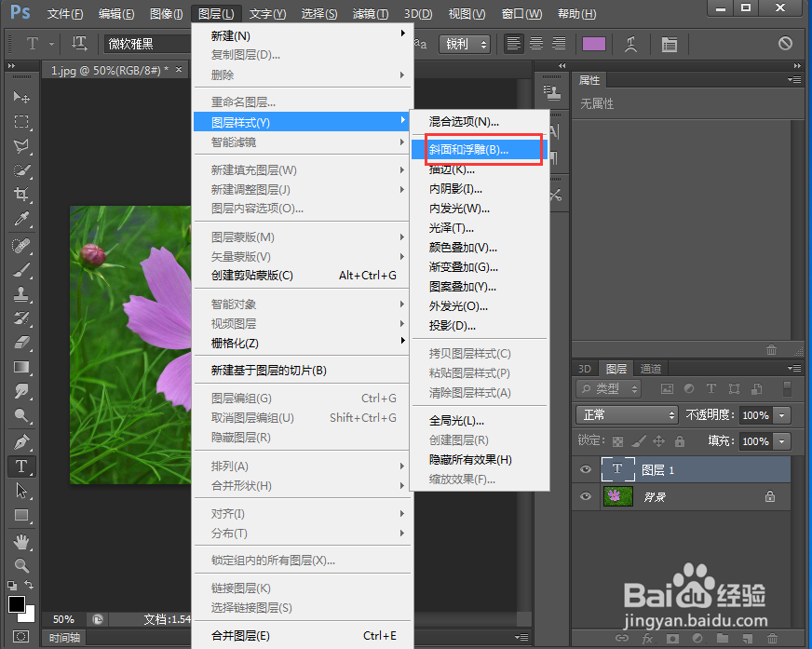The image size is (812, 649).
Task: Click the Layers panel trash icon
Action: pyautogui.click(x=772, y=639)
